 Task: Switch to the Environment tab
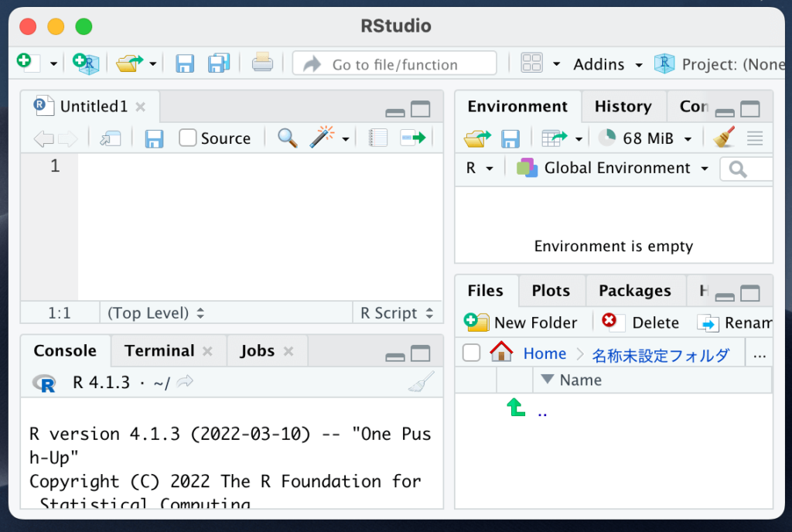517,107
